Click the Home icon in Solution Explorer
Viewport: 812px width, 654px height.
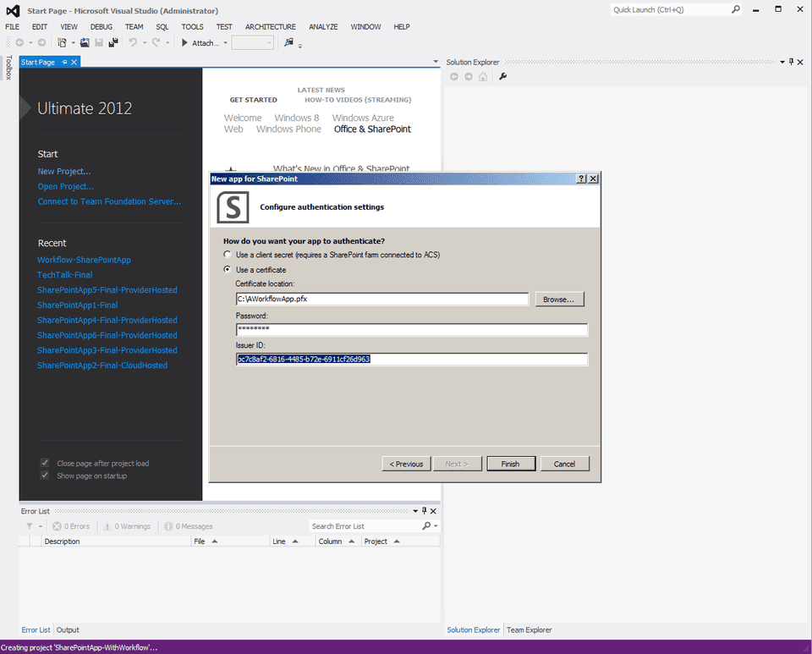click(x=482, y=77)
